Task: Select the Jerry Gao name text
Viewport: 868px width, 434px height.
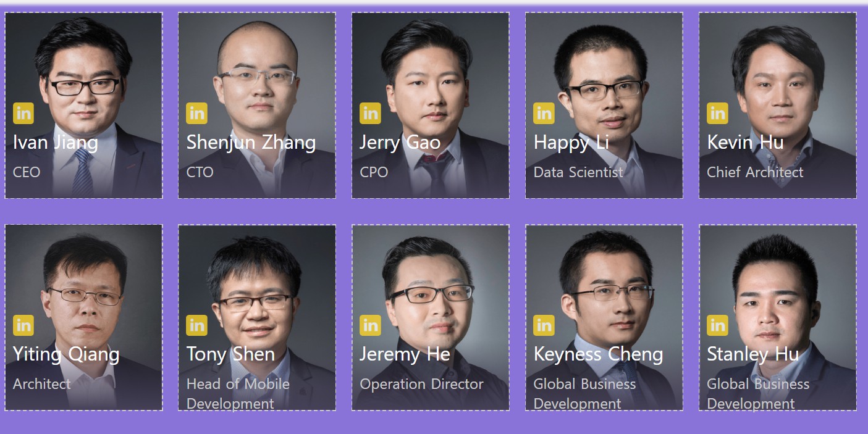Action: coord(400,143)
